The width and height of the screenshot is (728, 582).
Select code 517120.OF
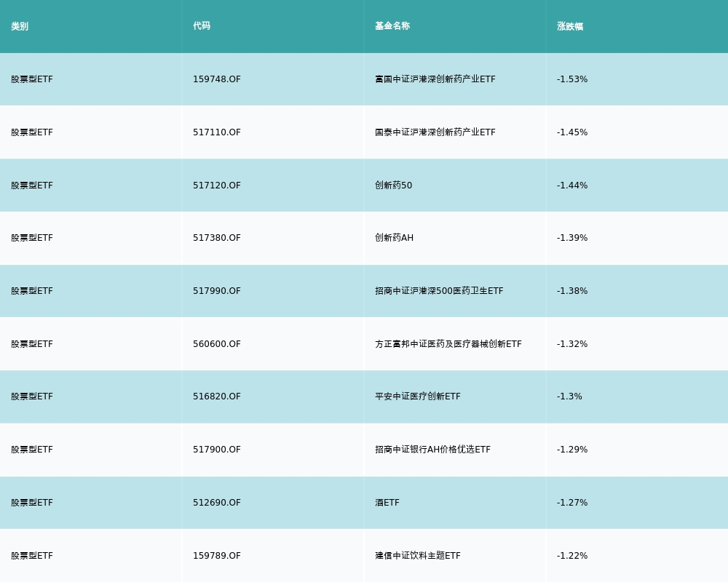217,186
